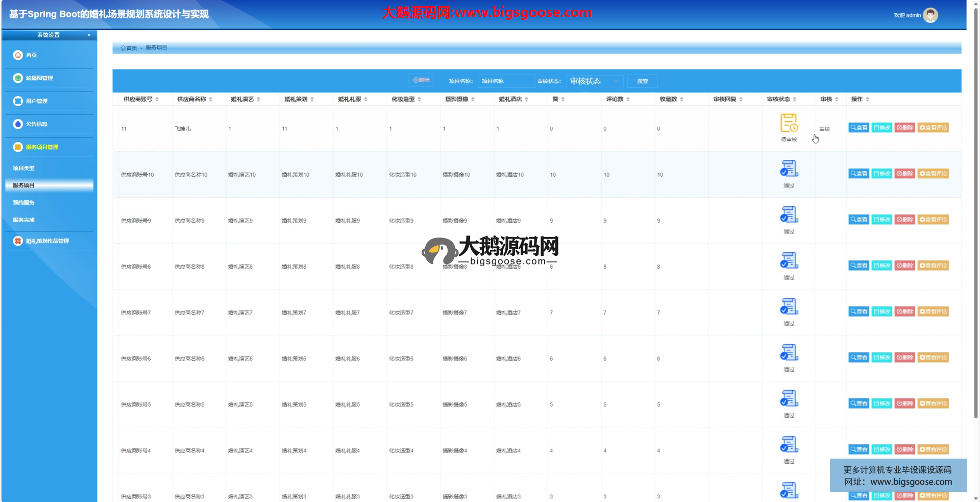The image size is (980, 502).
Task: Click the 首页 home icon in sidebar
Action: (x=18, y=55)
